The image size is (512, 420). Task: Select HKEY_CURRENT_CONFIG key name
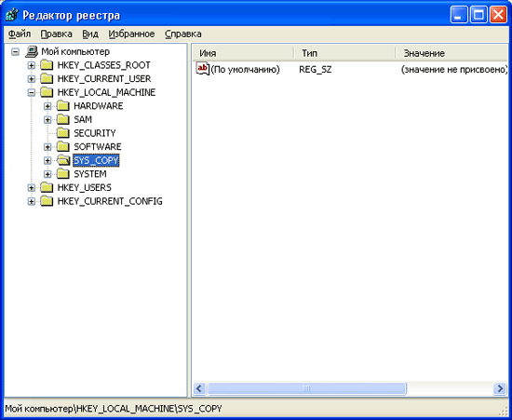110,201
